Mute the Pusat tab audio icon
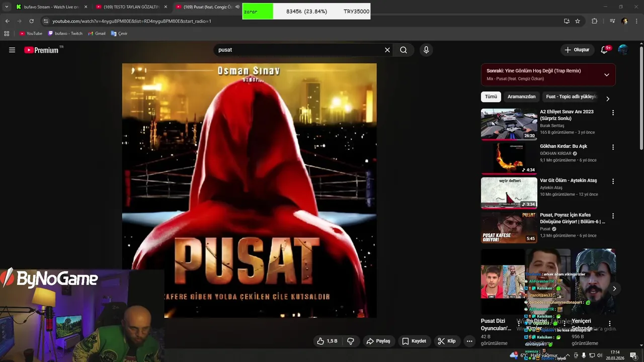644x362 pixels. [x=237, y=7]
